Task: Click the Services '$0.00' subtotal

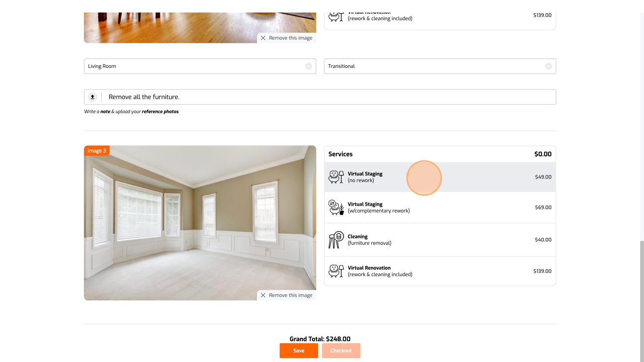Action: 543,154
